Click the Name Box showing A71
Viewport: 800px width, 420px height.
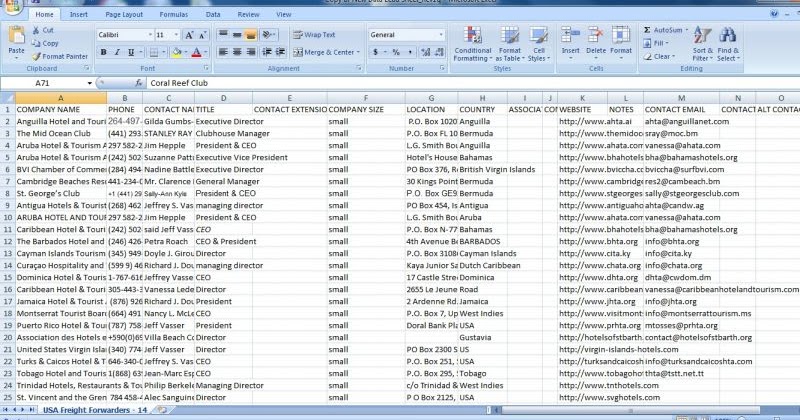coord(43,83)
